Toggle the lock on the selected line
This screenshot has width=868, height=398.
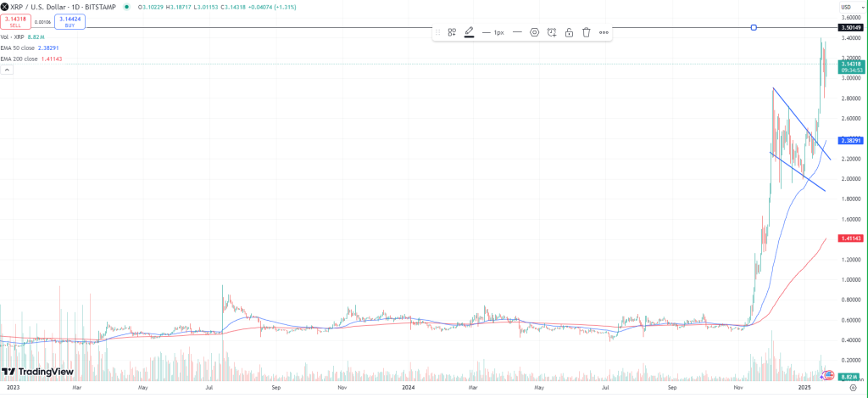pos(569,32)
